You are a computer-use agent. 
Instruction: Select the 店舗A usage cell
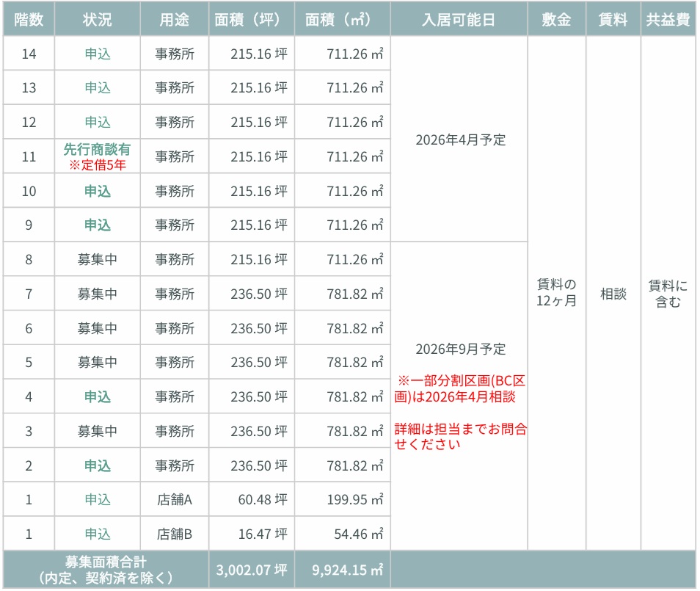pyautogui.click(x=175, y=499)
